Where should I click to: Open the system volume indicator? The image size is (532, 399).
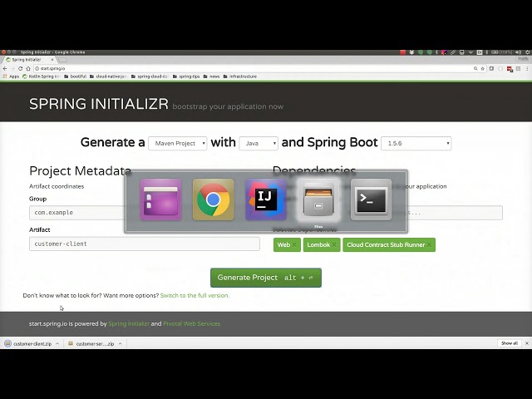point(519,52)
